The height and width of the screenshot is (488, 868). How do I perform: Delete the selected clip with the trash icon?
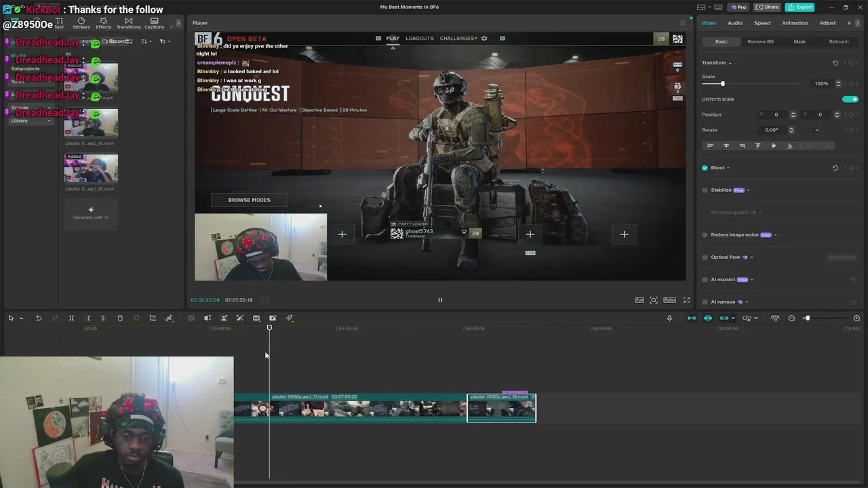pyautogui.click(x=120, y=318)
